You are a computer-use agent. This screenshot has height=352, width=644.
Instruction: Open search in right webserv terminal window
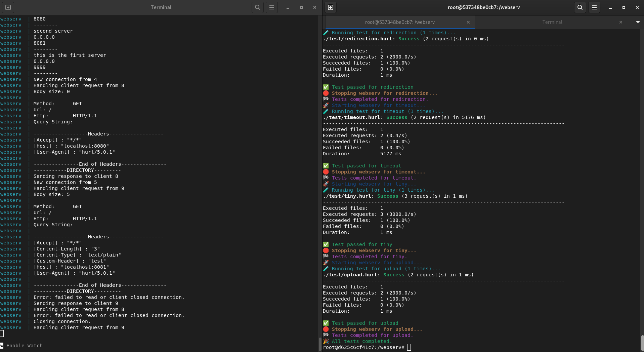click(580, 7)
